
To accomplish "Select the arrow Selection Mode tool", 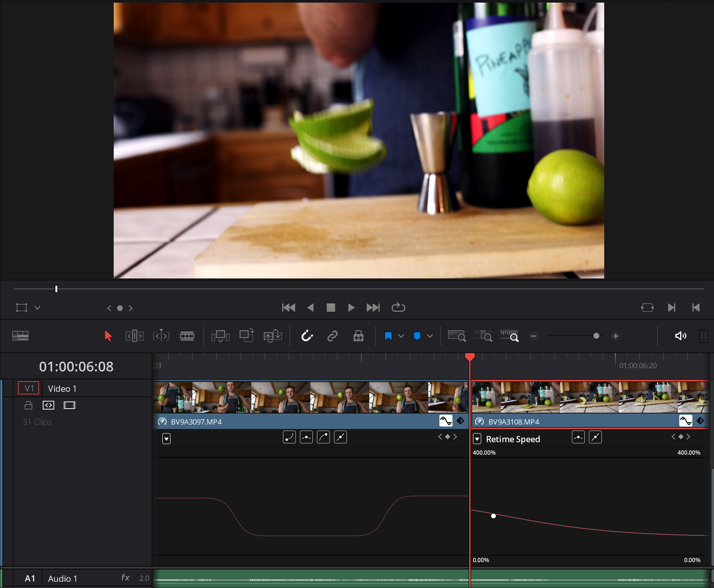I will pos(108,336).
